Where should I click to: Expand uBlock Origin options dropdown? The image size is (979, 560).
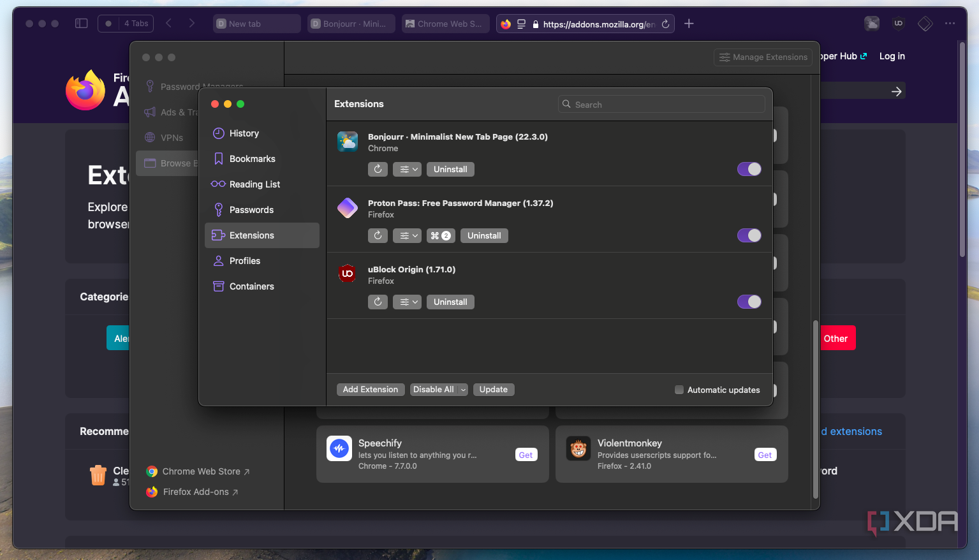coord(407,302)
